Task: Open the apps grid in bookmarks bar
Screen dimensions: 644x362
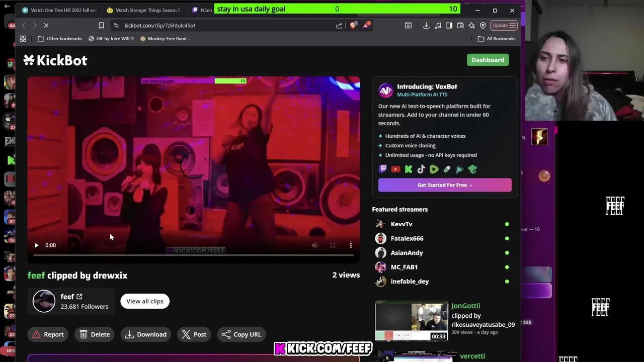Action: click(23, 39)
